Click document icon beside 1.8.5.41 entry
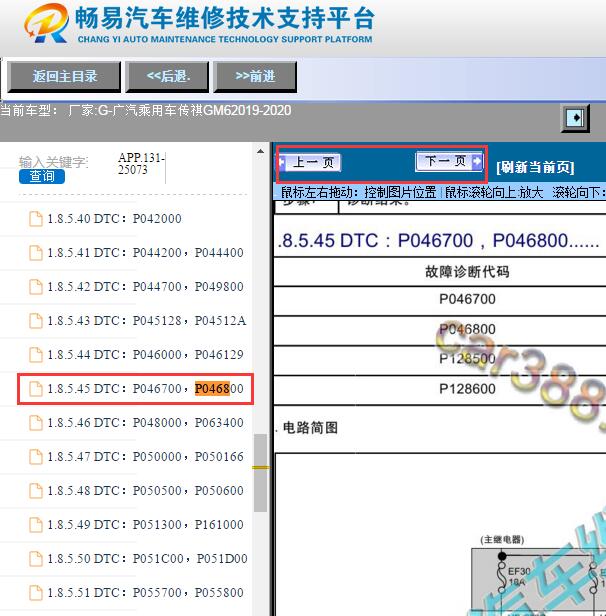606x616 pixels. click(x=36, y=253)
